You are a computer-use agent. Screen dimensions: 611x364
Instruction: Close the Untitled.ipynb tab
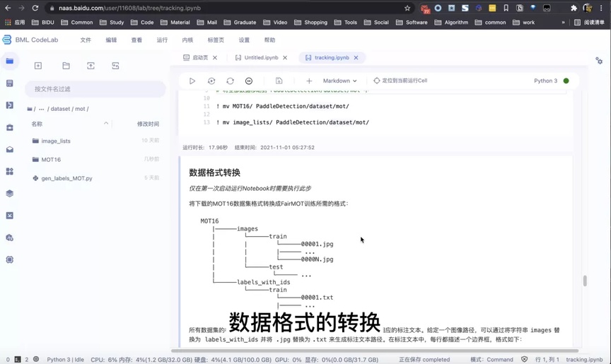coord(285,58)
